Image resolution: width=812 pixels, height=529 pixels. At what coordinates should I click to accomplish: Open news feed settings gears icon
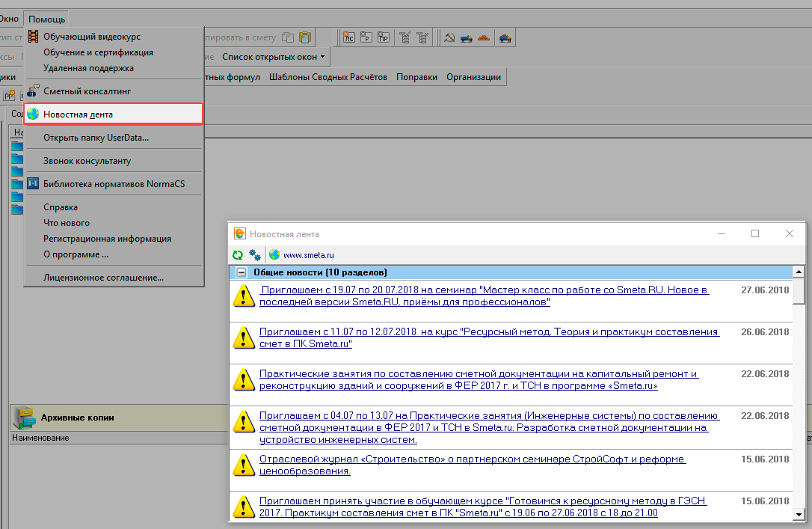[x=255, y=255]
